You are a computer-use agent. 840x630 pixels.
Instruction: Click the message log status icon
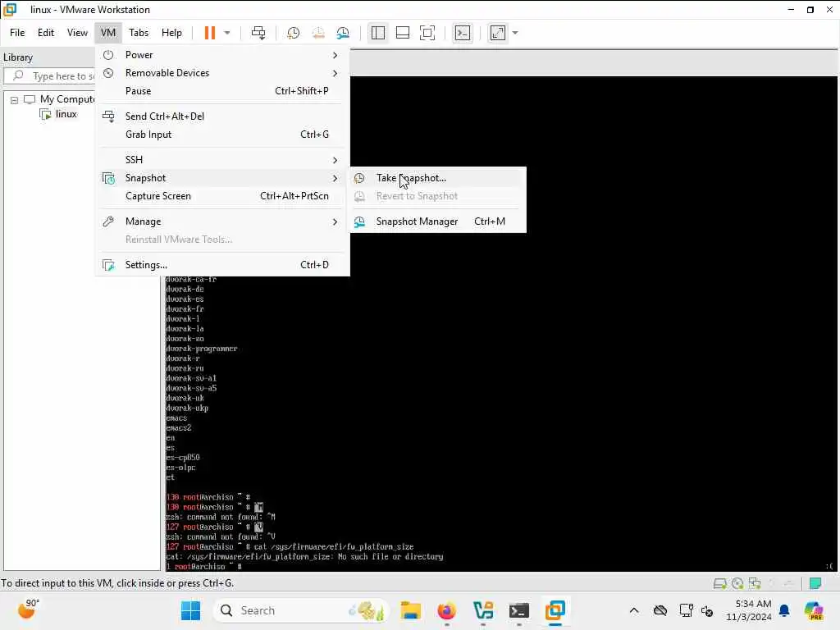(x=815, y=583)
